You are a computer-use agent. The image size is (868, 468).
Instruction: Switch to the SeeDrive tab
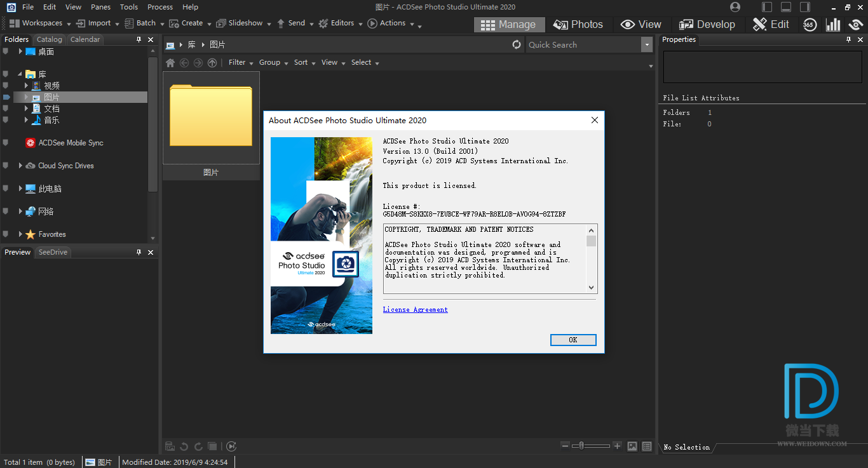53,252
